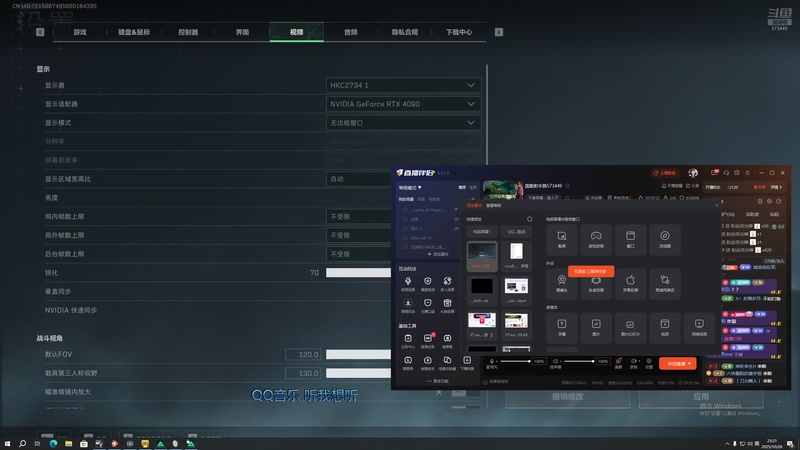Open the 显示模式 dropdown showing 无边框窗口

403,123
